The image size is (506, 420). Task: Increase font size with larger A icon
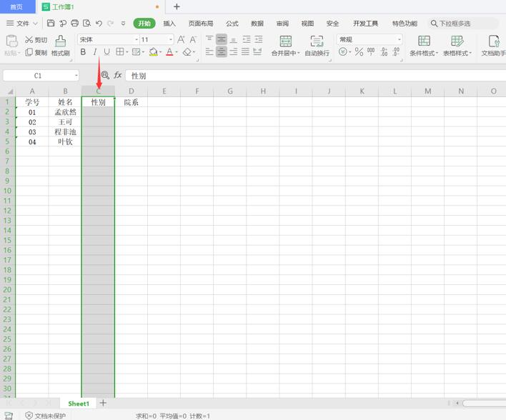coord(181,39)
